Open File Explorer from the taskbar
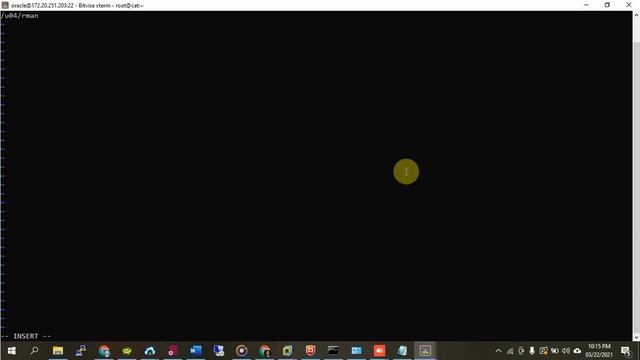The height and width of the screenshot is (360, 640). coord(58,351)
